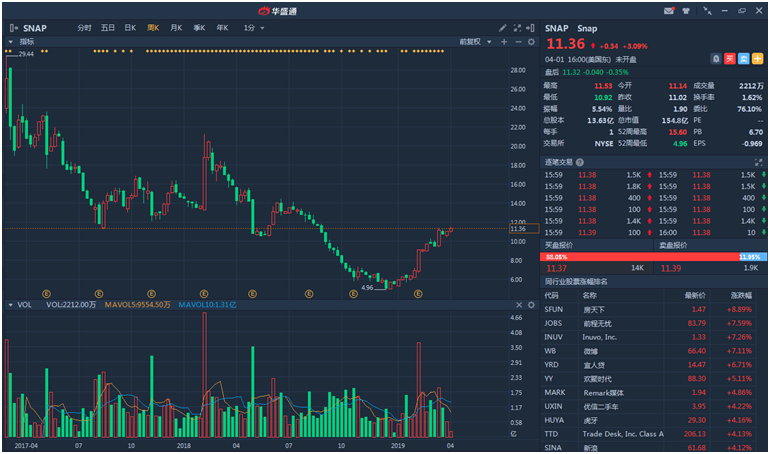Screen dimensions: 770x454
Task: Sort by 代码 column header
Action: [551, 295]
